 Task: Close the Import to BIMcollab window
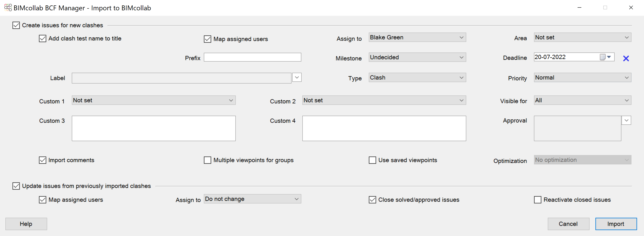pyautogui.click(x=631, y=8)
